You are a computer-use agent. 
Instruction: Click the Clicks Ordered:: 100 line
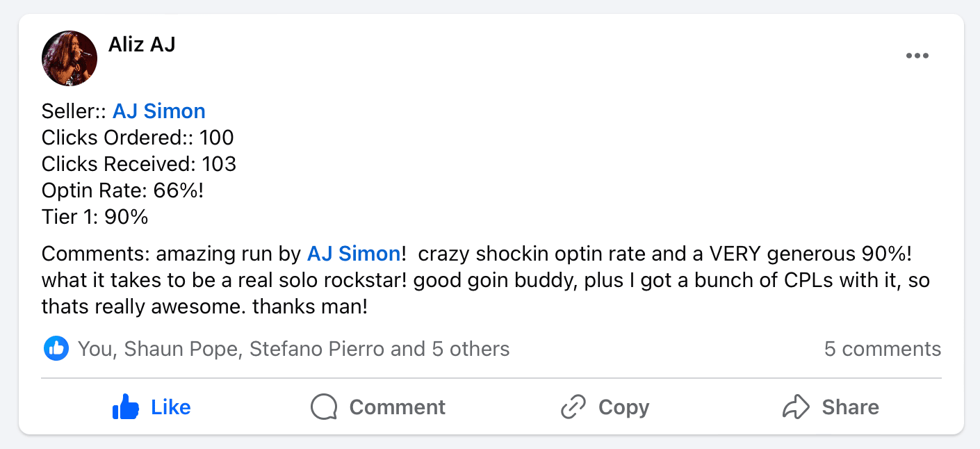click(x=138, y=138)
